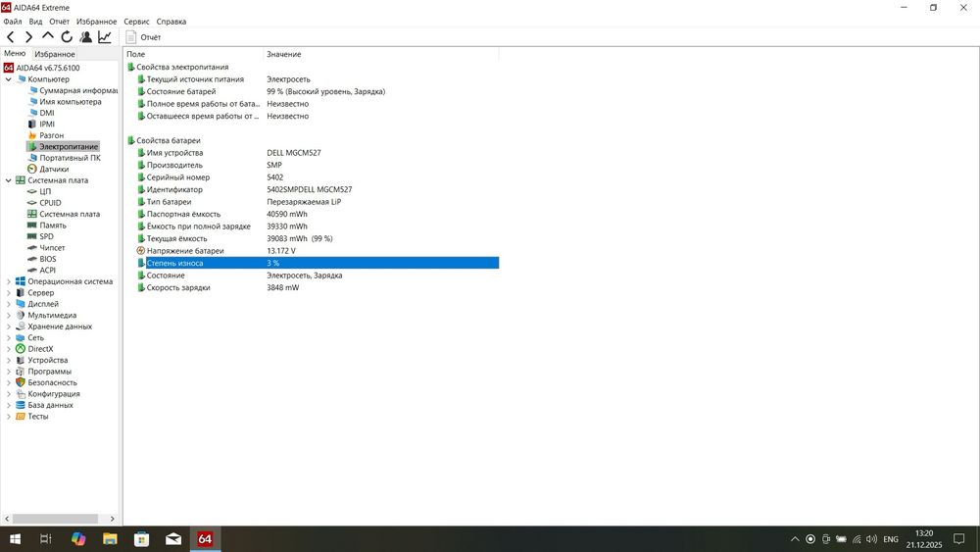Select Электропитание tree item
This screenshot has width=980, height=552.
(x=69, y=147)
